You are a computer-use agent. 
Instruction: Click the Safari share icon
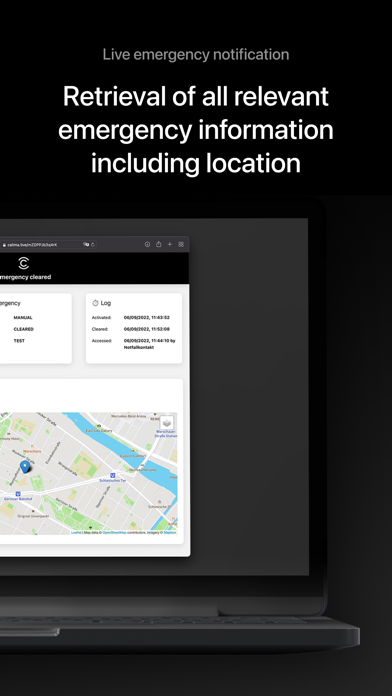click(158, 244)
